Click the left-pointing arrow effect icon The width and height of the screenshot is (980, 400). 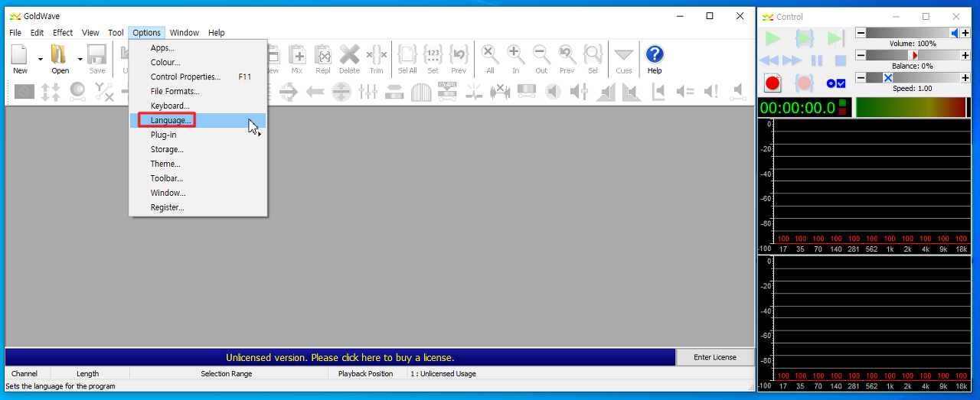(x=315, y=92)
